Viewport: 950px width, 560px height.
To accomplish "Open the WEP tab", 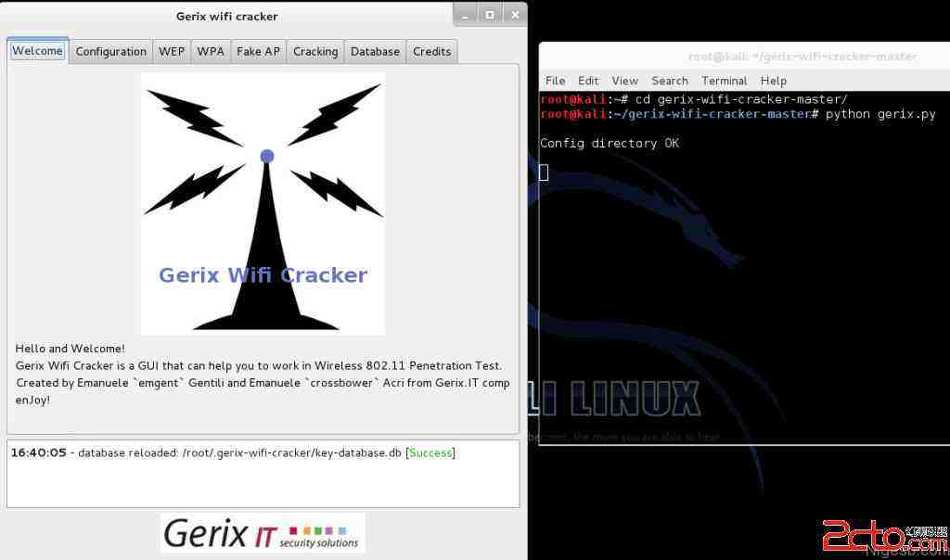I will tap(172, 52).
